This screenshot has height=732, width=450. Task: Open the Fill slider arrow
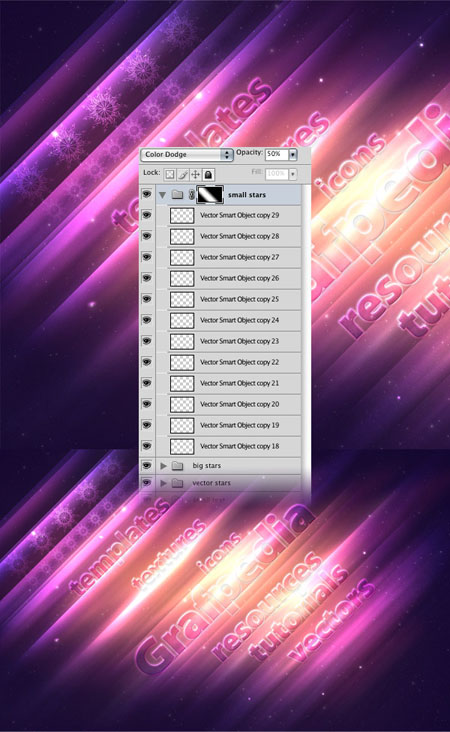click(x=293, y=174)
